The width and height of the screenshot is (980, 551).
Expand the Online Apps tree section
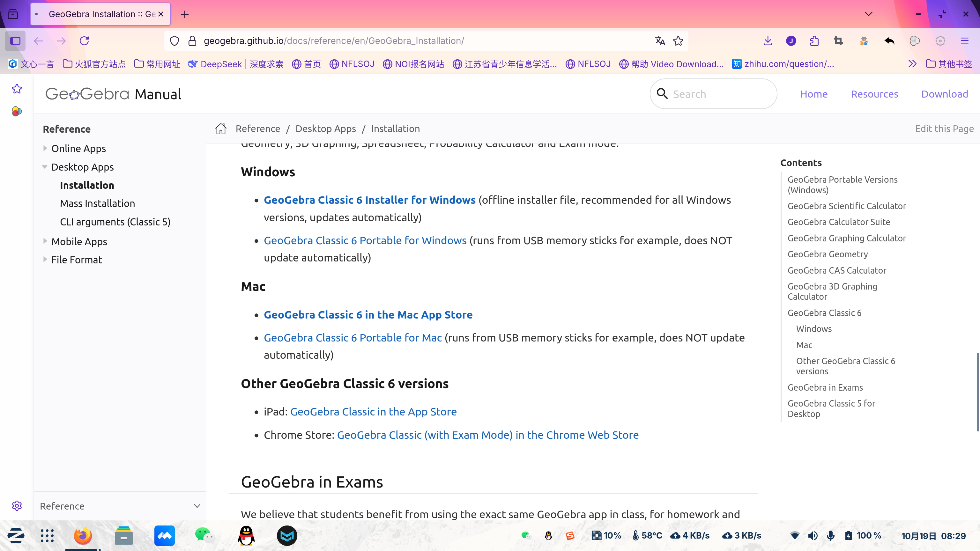coord(45,148)
